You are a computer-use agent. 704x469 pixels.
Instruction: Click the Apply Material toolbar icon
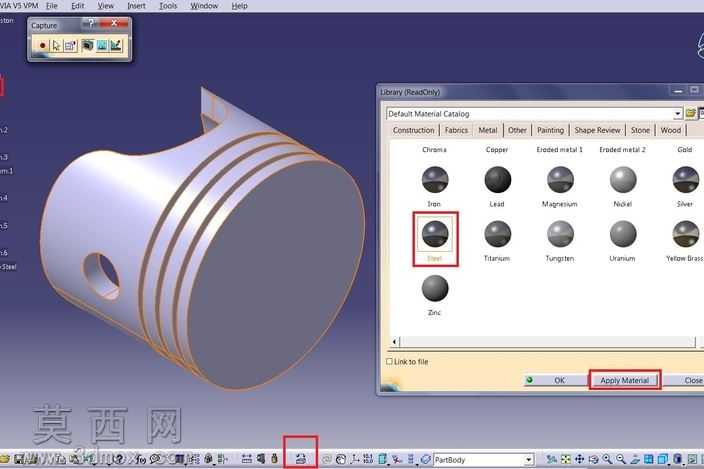tap(301, 459)
